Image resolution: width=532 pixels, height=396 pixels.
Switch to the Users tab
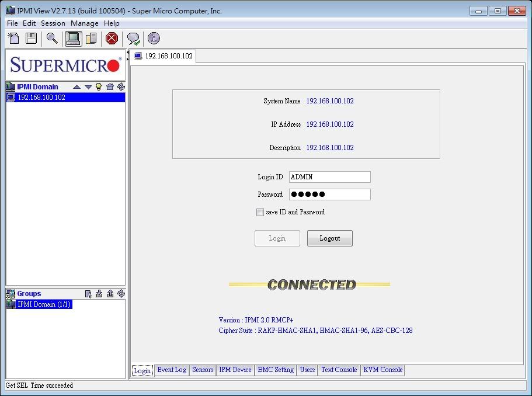click(307, 370)
